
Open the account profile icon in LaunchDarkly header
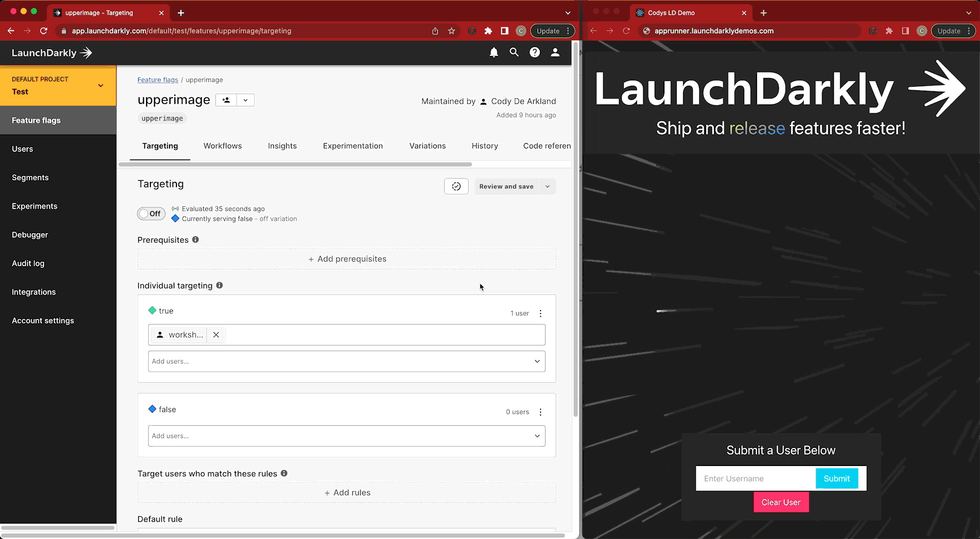pos(555,52)
